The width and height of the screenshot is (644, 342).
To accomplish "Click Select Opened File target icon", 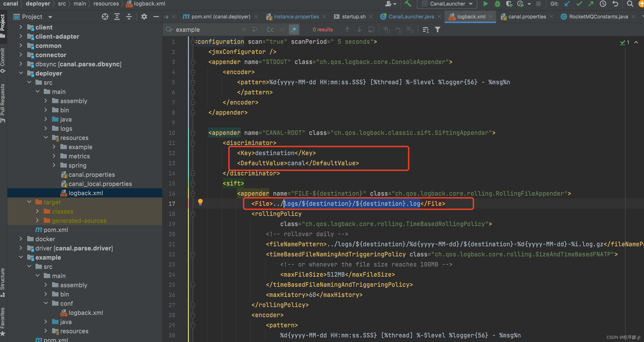I will (x=105, y=17).
